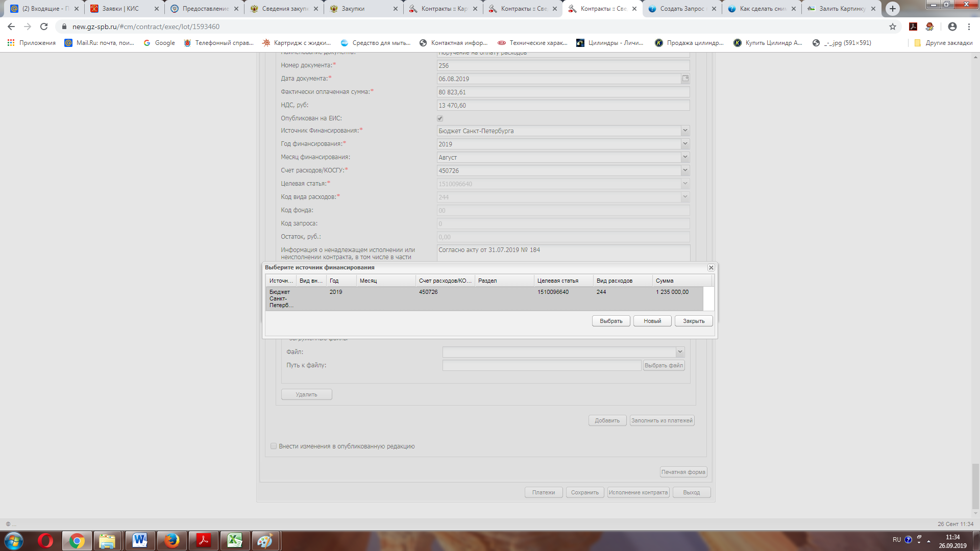
Task: Click the Выбрать файл button
Action: 664,365
